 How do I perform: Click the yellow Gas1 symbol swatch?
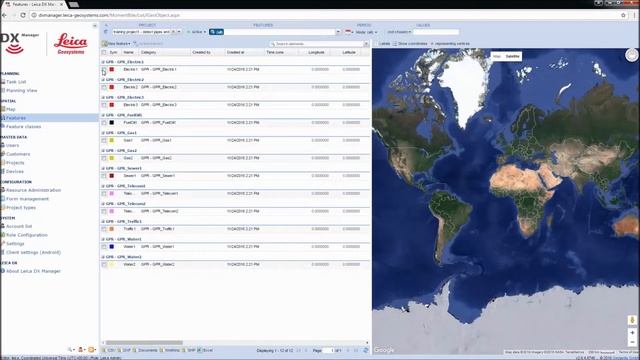tap(111, 140)
